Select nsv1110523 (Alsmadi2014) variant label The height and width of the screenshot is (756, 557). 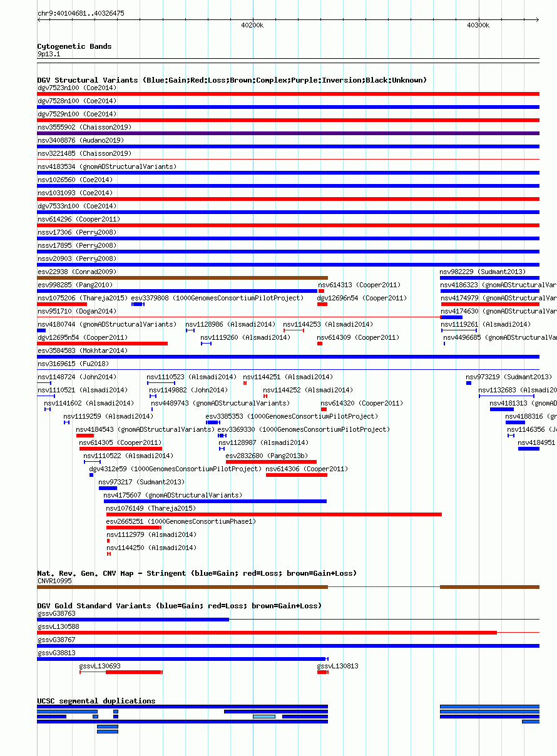coord(192,377)
